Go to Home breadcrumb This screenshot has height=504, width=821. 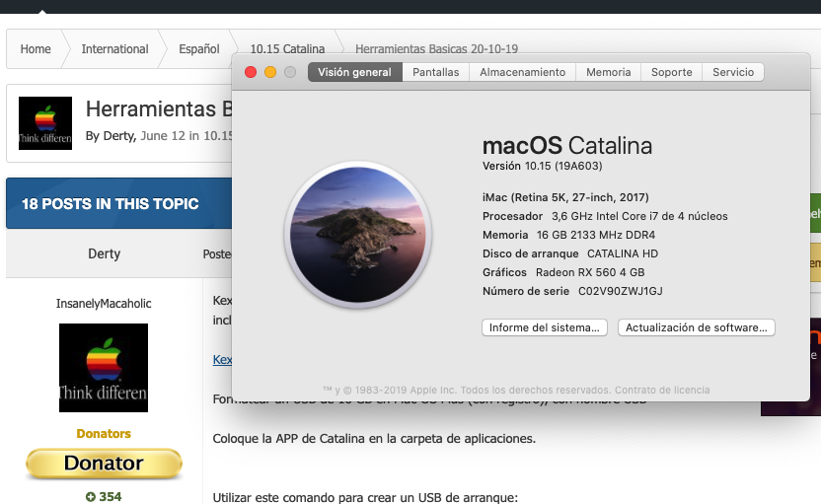click(36, 49)
